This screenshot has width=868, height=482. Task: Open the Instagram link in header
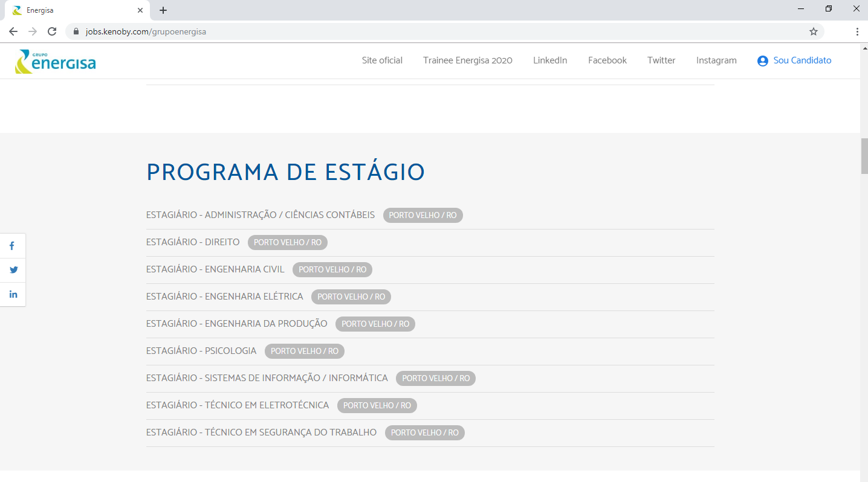click(716, 60)
